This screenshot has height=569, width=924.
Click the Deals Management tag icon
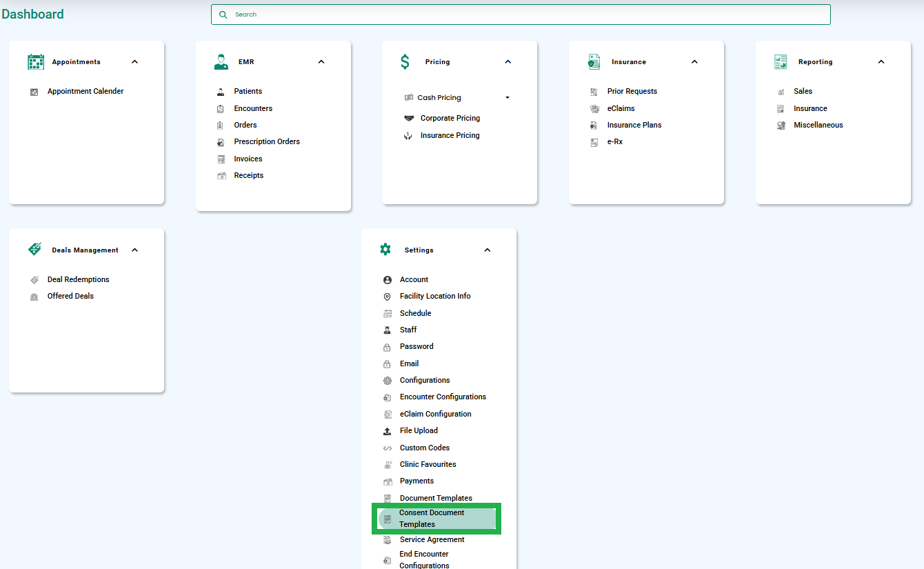34,250
